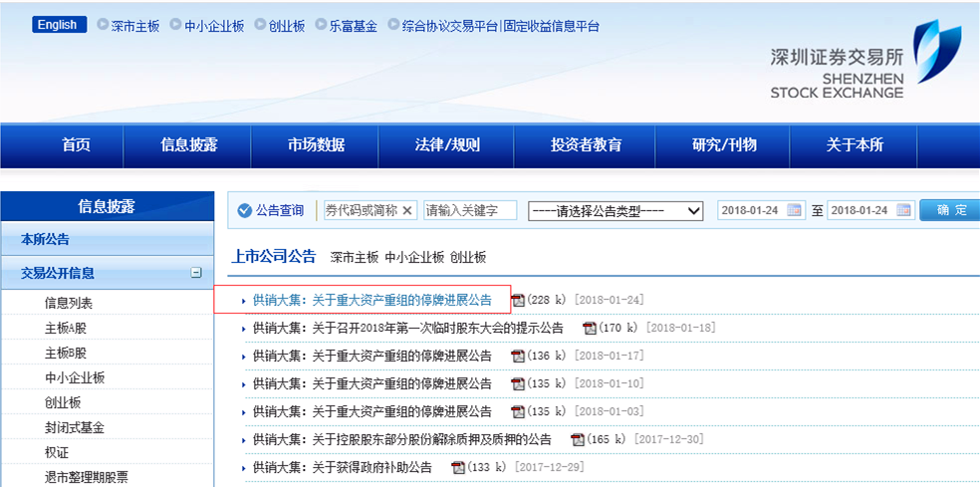Open PDF icon for 2017-12-30 pledge announcement
The height and width of the screenshot is (487, 980).
click(578, 440)
